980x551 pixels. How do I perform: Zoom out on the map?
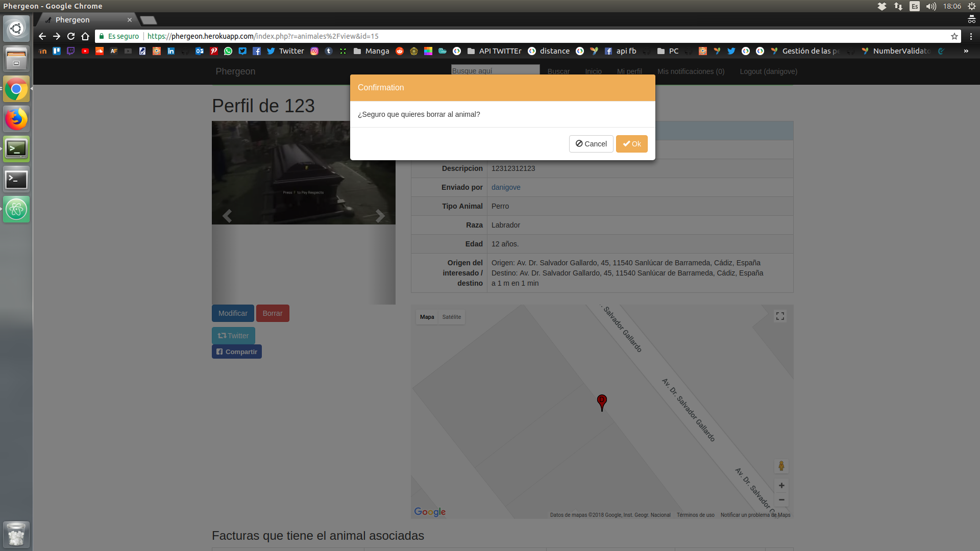pyautogui.click(x=781, y=499)
